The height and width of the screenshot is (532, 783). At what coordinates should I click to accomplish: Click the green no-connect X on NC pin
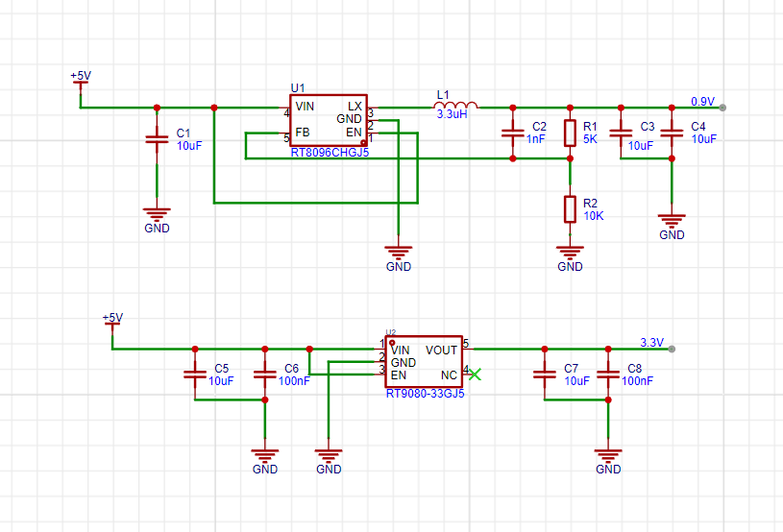475,375
